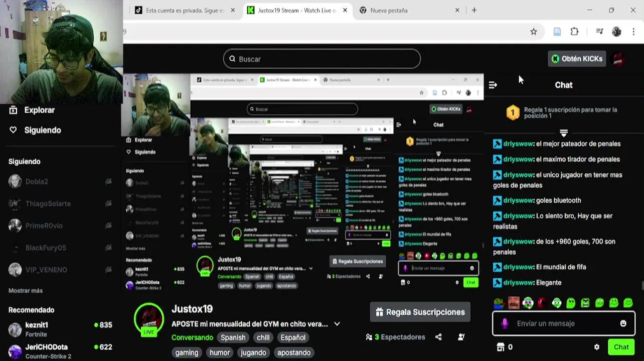The image size is (644, 361).
Task: Open Explorar in the sidebar
Action: click(33, 110)
